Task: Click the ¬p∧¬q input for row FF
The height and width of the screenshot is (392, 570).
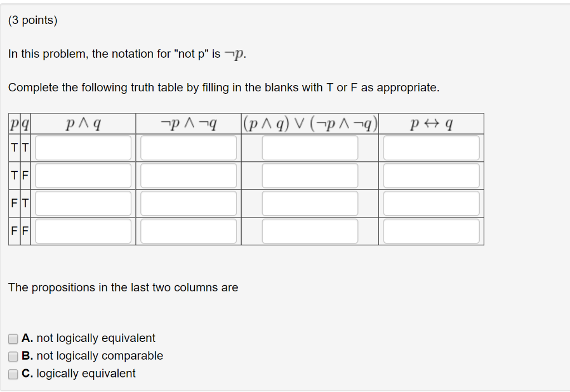Action: point(188,231)
